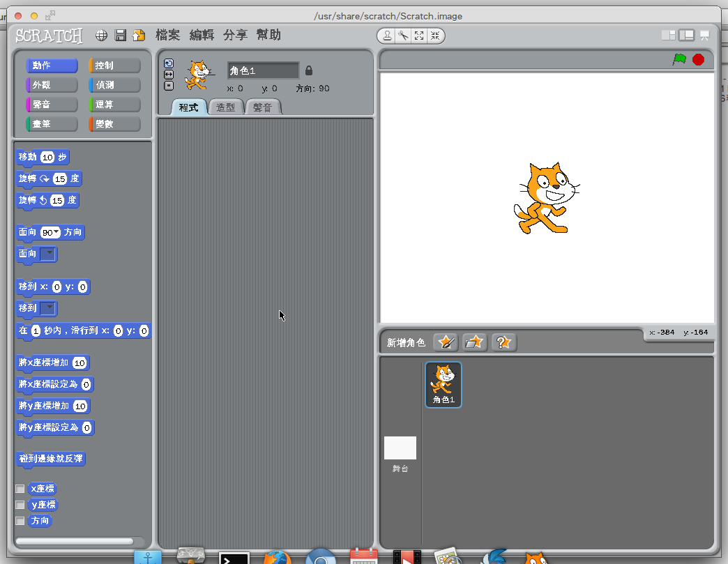Select the 外觀 block category
This screenshot has width=728, height=564.
pyautogui.click(x=52, y=85)
